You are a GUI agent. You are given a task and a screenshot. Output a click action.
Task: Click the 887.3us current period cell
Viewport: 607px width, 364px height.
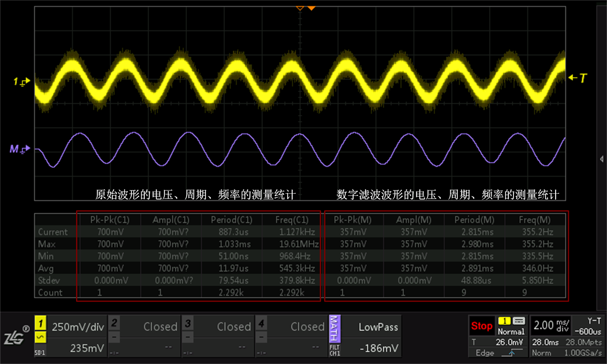(x=233, y=232)
